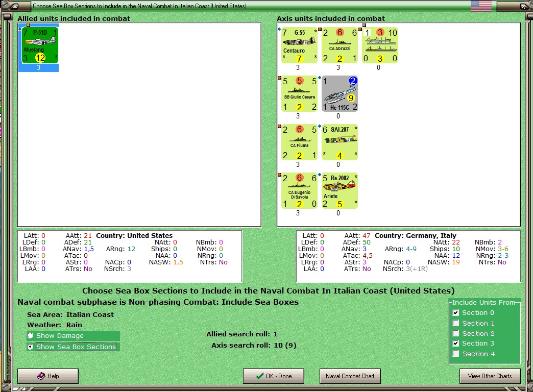Click the Allied AAtt: 21 stat
The width and height of the screenshot is (533, 392).
pyautogui.click(x=79, y=236)
